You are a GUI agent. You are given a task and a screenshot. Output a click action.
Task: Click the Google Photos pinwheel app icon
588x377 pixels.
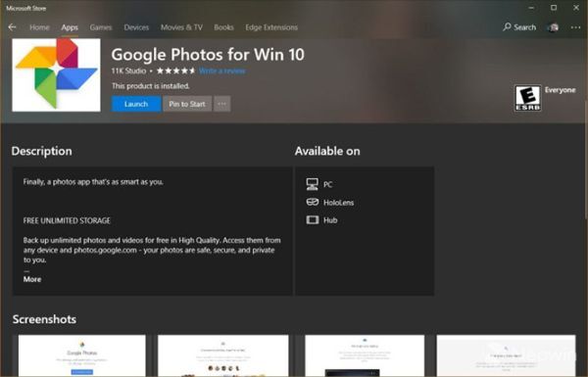click(x=56, y=75)
